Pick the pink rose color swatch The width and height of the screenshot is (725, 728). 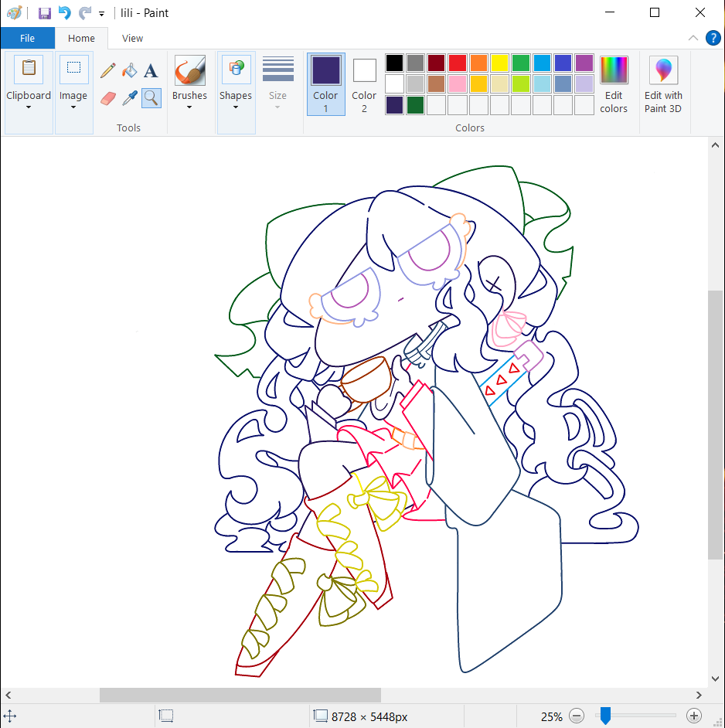tap(458, 84)
